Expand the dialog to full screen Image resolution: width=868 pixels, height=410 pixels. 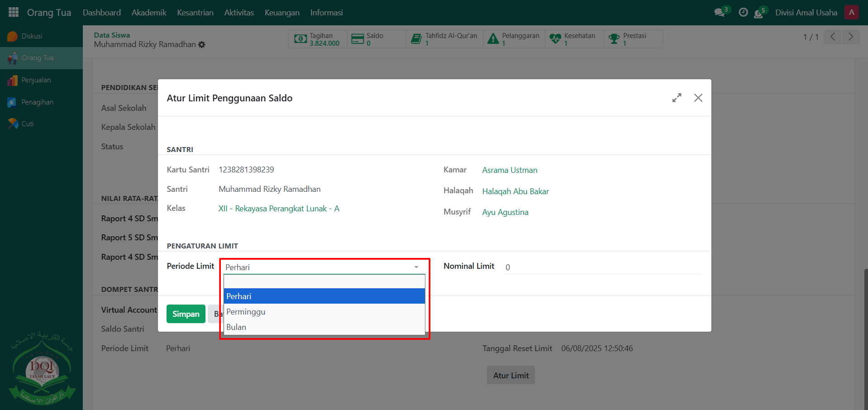pos(677,98)
